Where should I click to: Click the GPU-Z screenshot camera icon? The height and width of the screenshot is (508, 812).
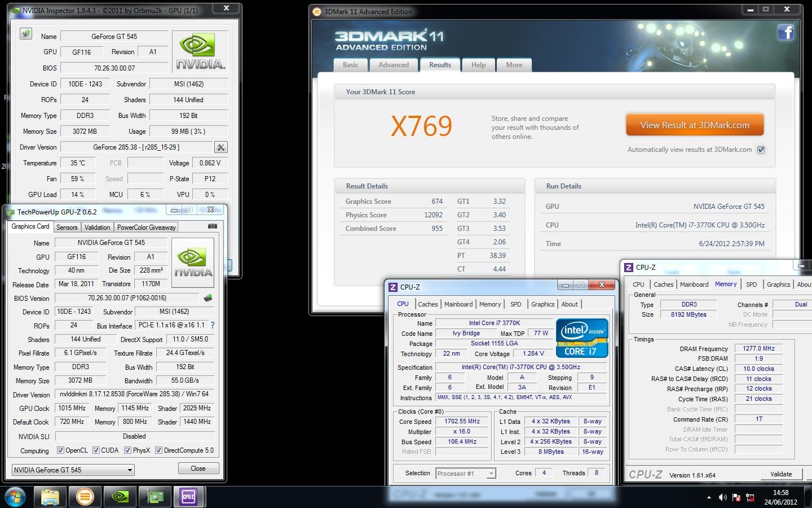[213, 226]
